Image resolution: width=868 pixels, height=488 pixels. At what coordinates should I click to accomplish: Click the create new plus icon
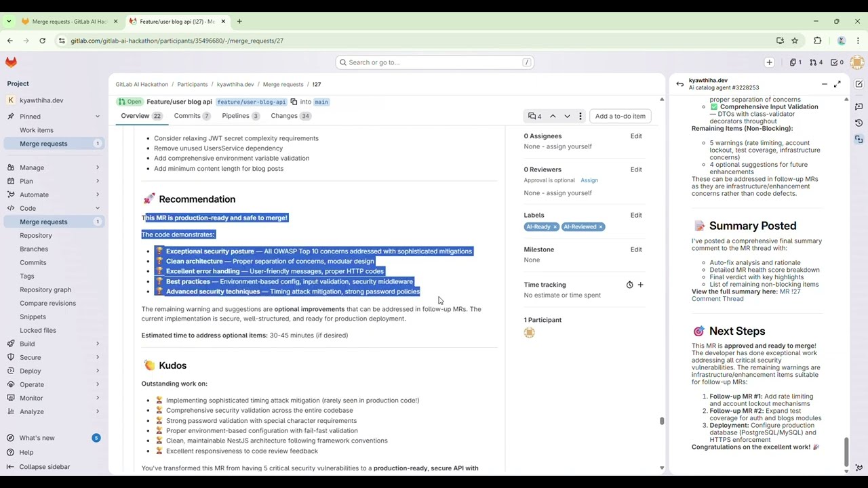(x=769, y=62)
